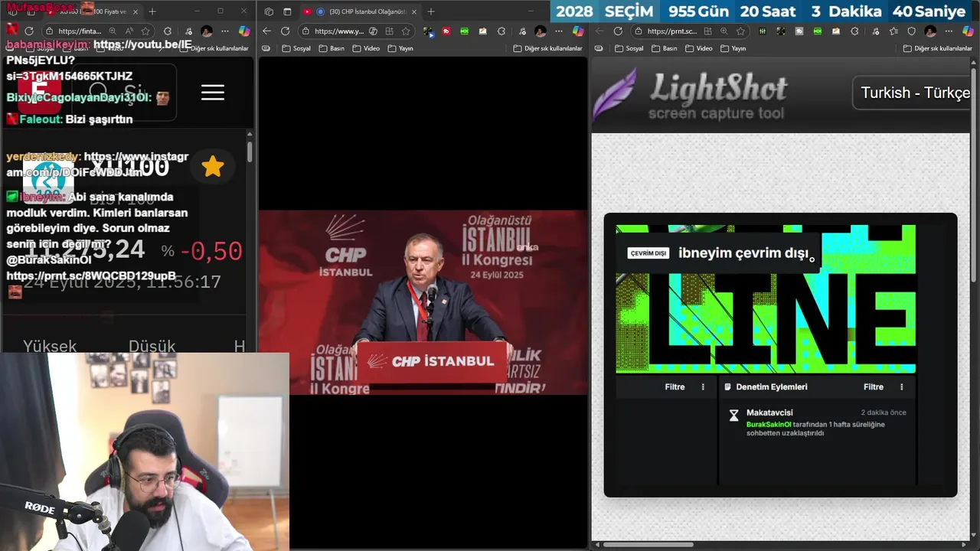Viewport: 980px width, 551px height.
Task: Favorite the page in left window address bar
Action: coord(145,31)
